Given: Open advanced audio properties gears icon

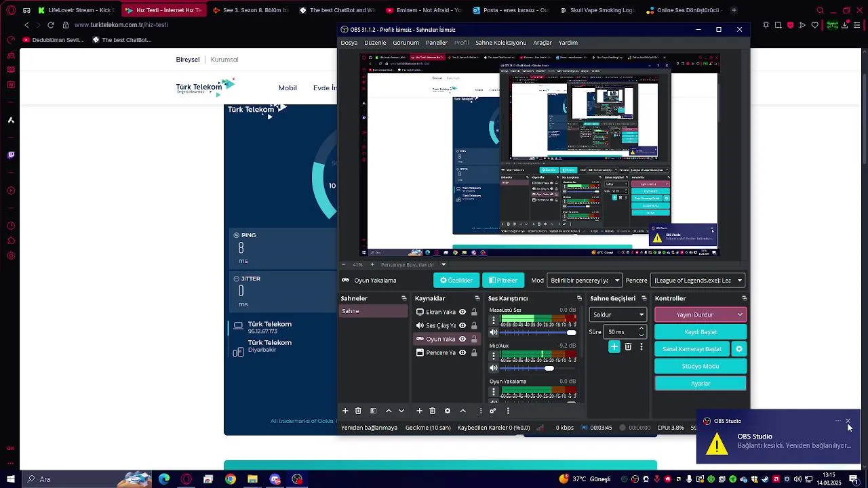Looking at the screenshot, I should 493,411.
